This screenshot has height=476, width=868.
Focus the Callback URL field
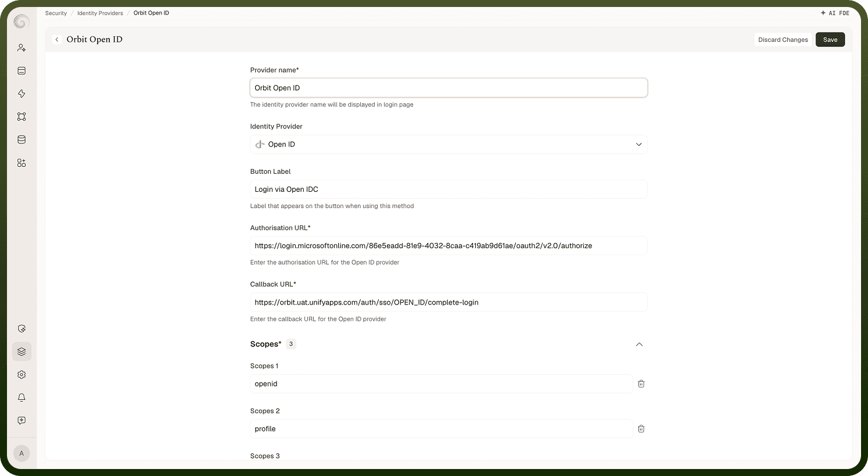(449, 302)
